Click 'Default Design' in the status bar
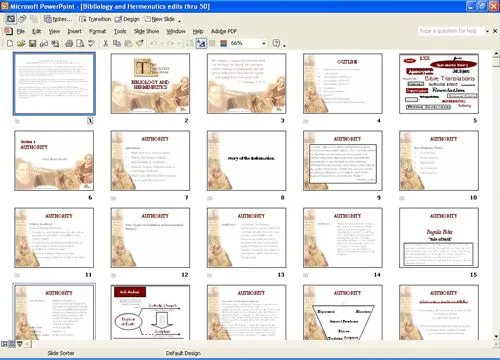Image resolution: width=500 pixels, height=360 pixels. click(x=183, y=353)
